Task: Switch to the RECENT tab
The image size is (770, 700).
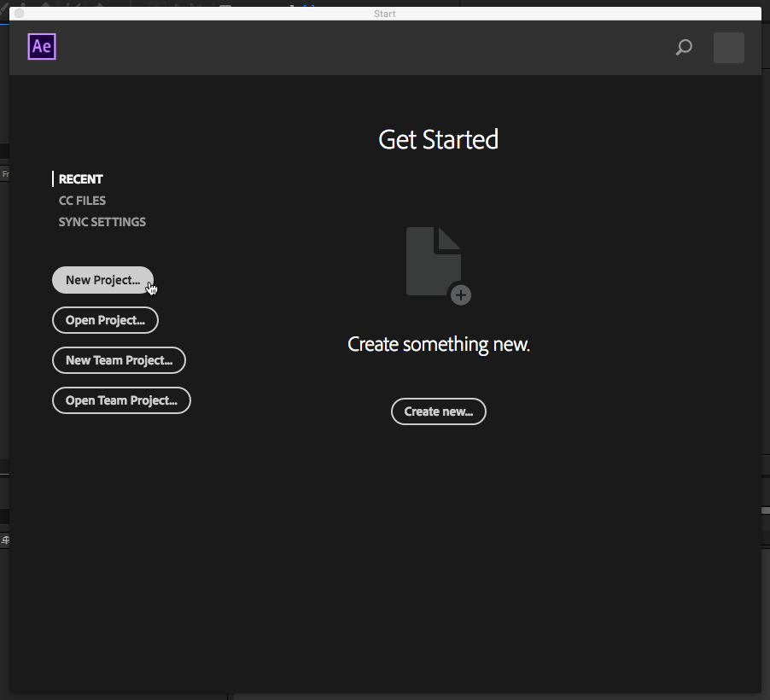Action: click(x=81, y=179)
